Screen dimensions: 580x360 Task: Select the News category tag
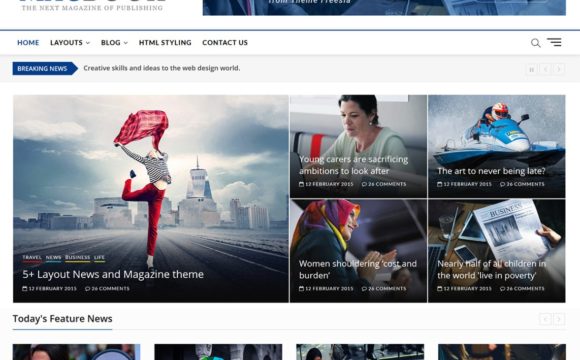point(53,258)
